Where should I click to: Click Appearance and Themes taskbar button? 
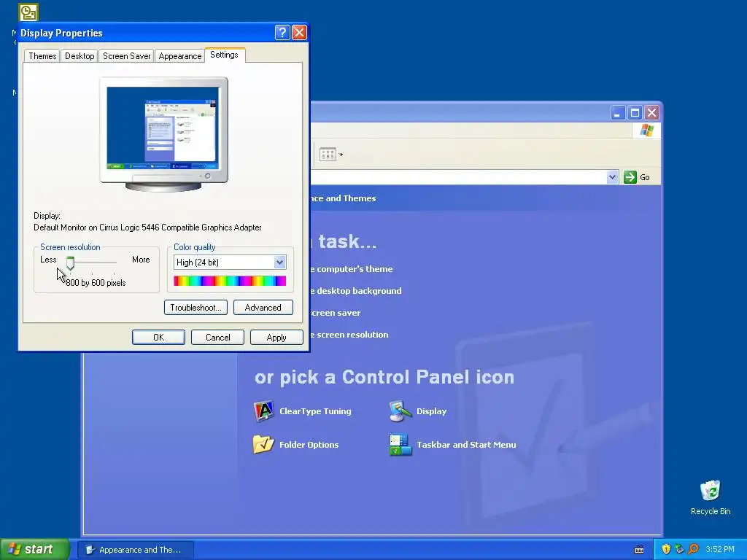point(136,550)
